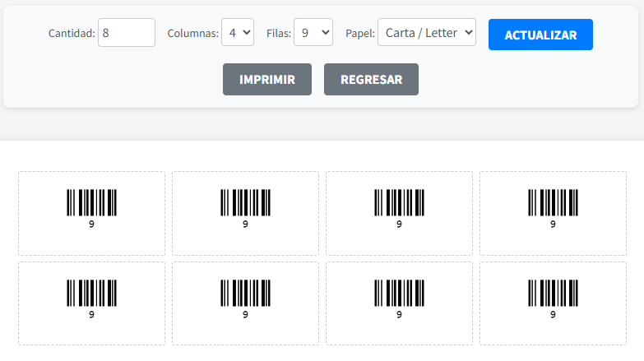The height and width of the screenshot is (361, 644).
Task: Open the Columnas dropdown
Action: tap(238, 32)
